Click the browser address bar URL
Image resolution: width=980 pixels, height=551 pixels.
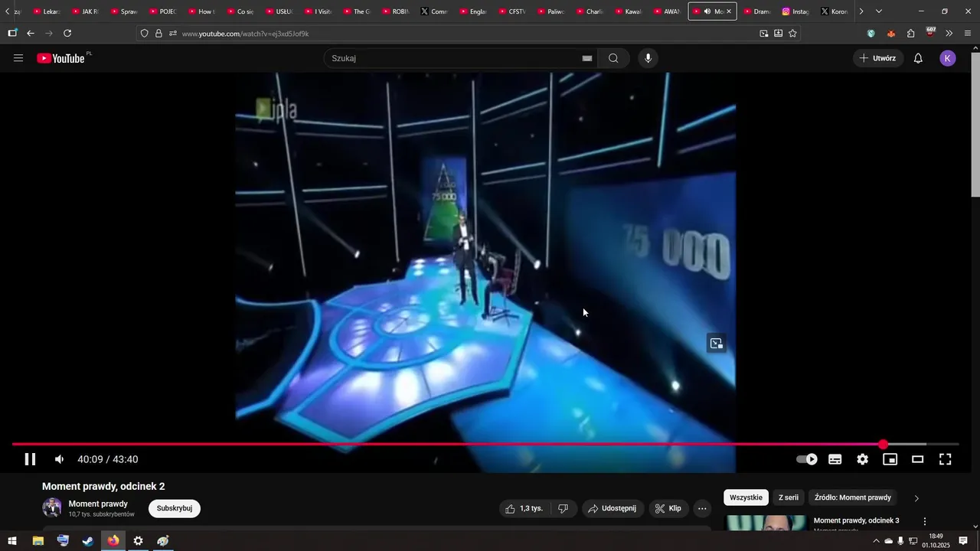[245, 34]
